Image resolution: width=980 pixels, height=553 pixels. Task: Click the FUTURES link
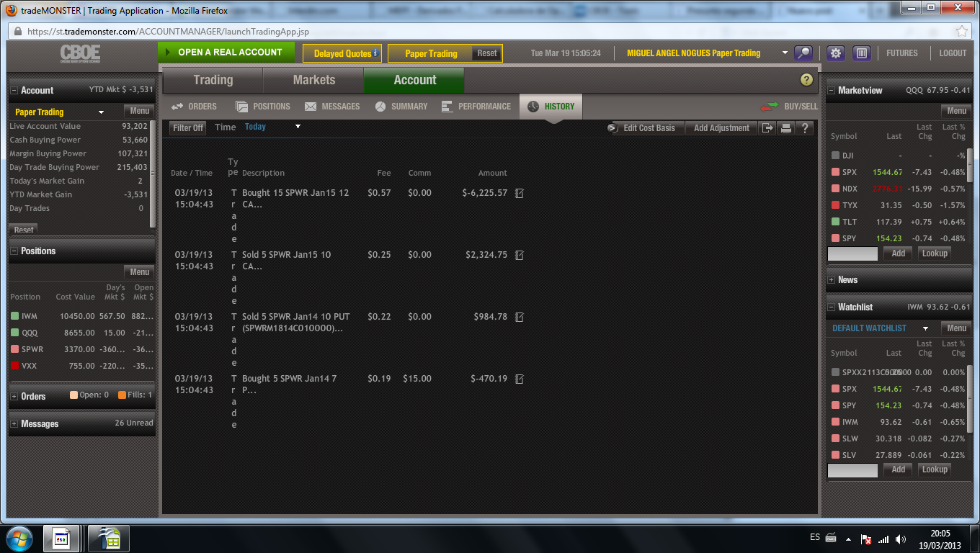pyautogui.click(x=902, y=53)
